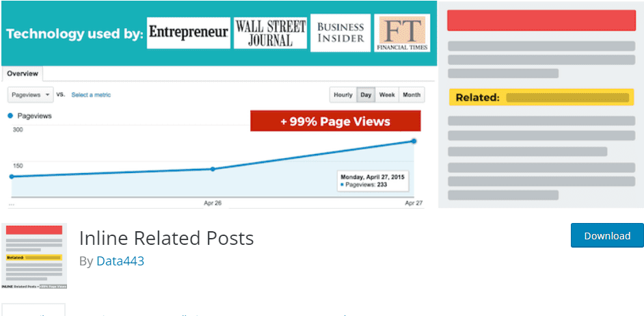Click the red header bar in mockup

541,20
